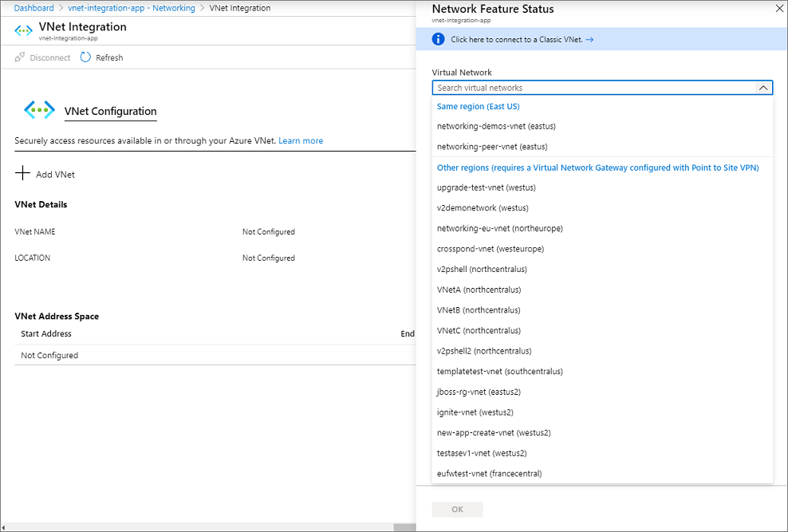The width and height of the screenshot is (788, 532).
Task: Click the VNet Integration header icon
Action: tap(23, 30)
